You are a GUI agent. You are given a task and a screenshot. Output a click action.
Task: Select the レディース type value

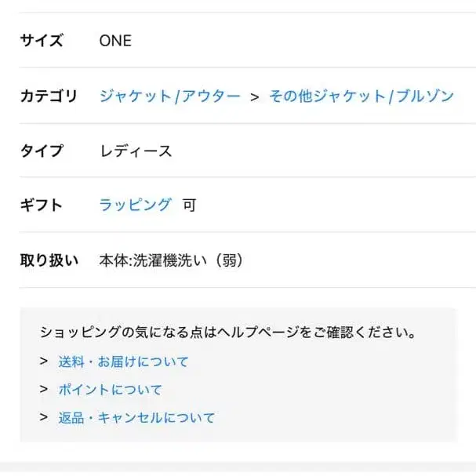pyautogui.click(x=136, y=151)
